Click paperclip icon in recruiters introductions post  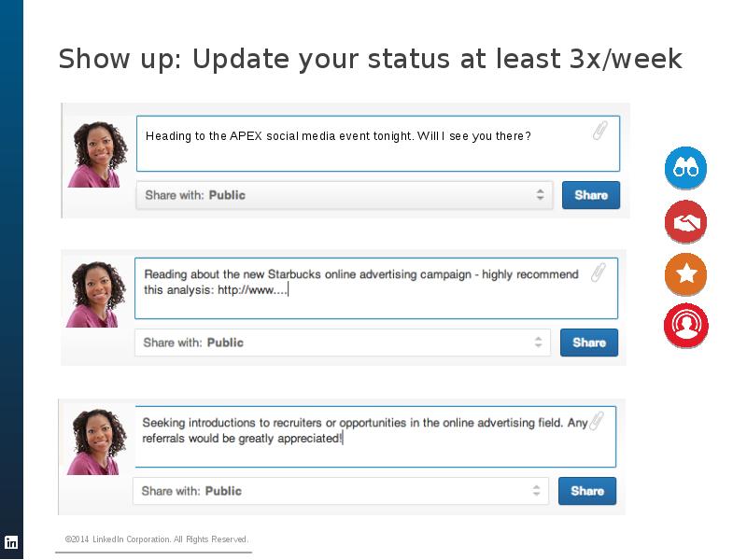[597, 420]
